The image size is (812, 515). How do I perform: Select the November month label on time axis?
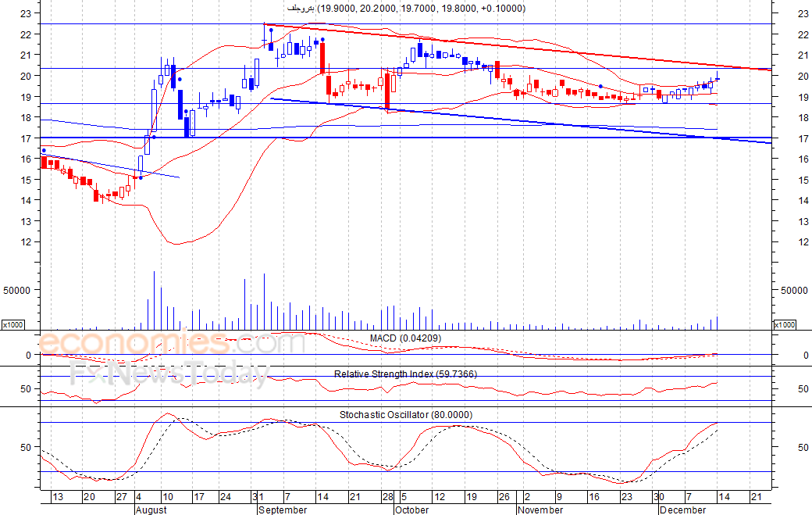point(540,510)
